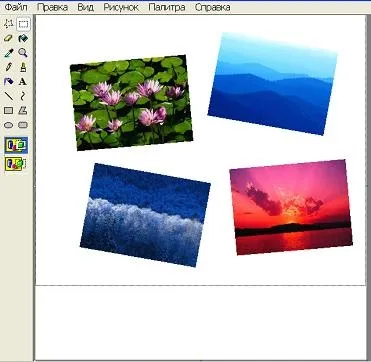Open the Справка menu
371x362 pixels.
(212, 7)
